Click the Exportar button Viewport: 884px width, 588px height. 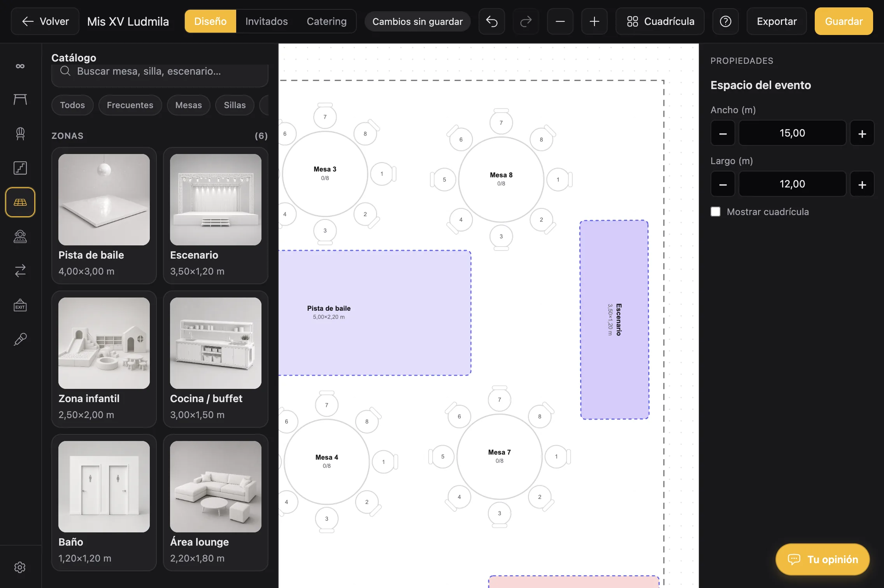(777, 21)
